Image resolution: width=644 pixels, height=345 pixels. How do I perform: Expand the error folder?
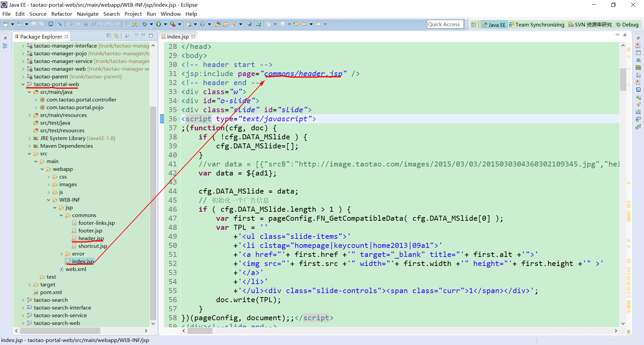click(61, 254)
